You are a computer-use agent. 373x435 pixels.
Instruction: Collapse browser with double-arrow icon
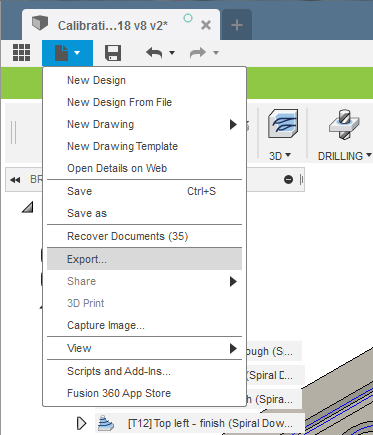tap(15, 180)
